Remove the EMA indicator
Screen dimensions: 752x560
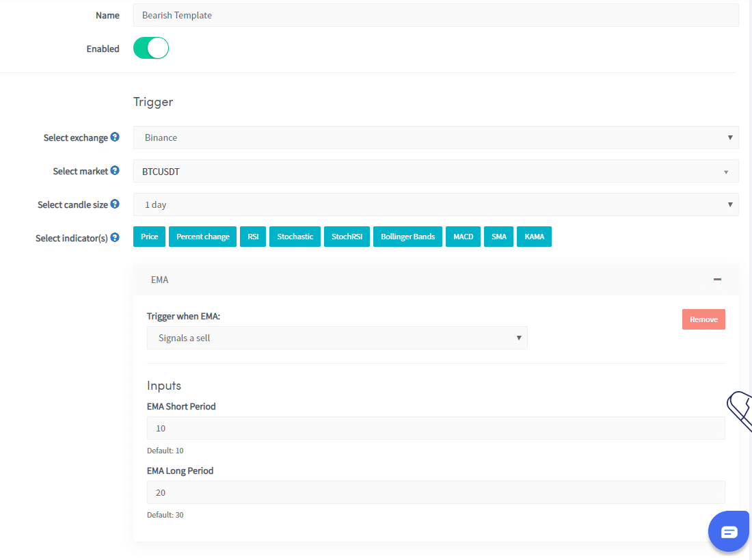(x=703, y=319)
